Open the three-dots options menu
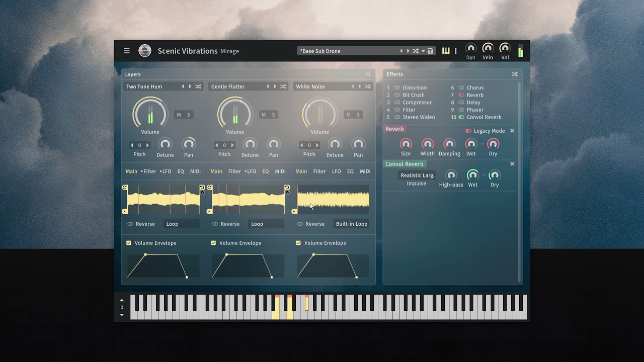This screenshot has height=362, width=644. (456, 51)
